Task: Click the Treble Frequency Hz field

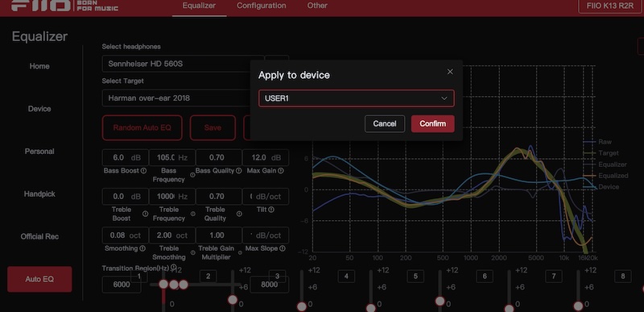Action: coord(172,197)
